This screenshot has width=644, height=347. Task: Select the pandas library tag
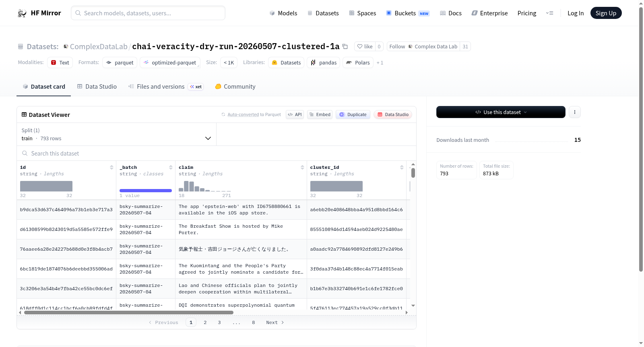pos(324,62)
